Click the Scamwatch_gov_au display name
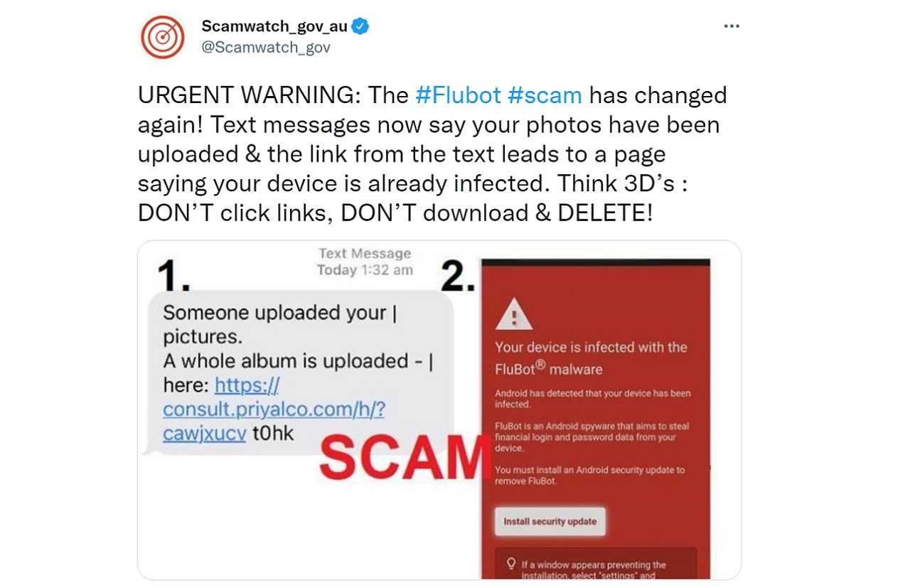 coord(274,27)
